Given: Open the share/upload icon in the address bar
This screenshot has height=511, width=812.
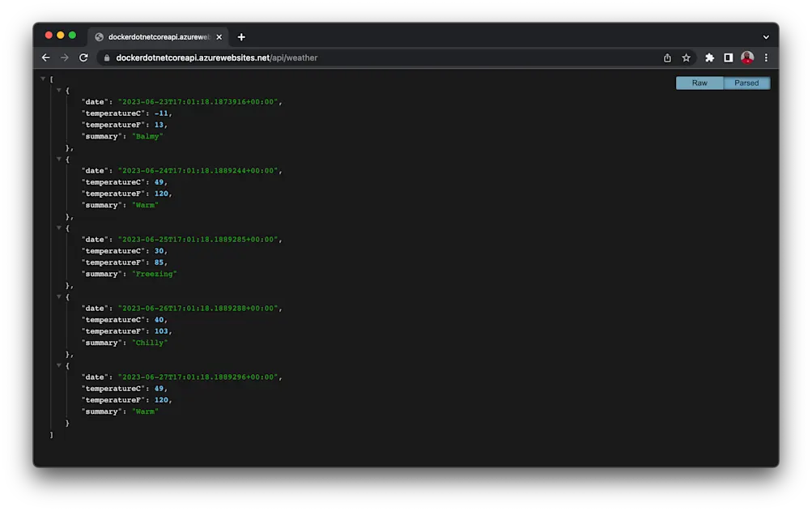Looking at the screenshot, I should coord(666,57).
